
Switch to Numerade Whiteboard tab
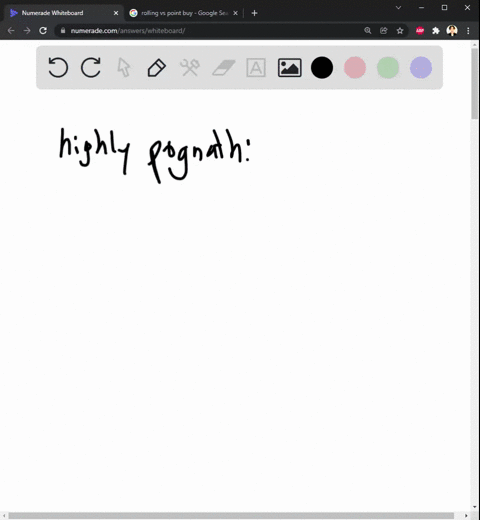tap(63, 13)
